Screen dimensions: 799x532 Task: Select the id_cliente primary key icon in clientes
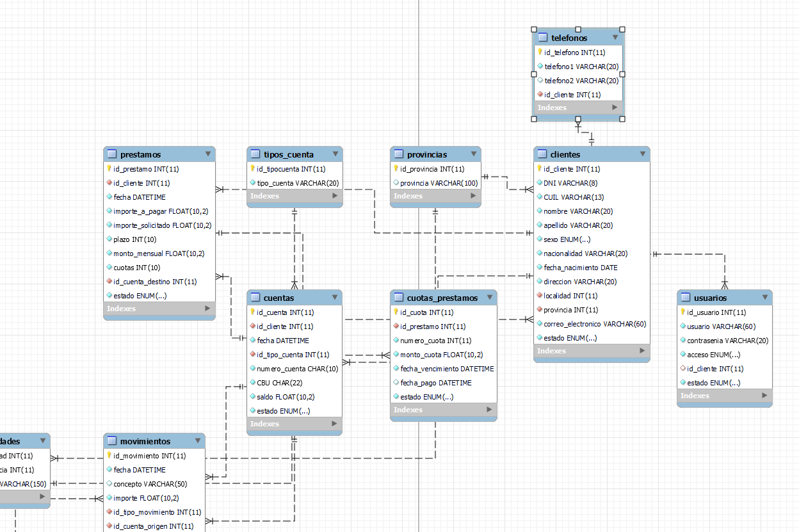539,169
